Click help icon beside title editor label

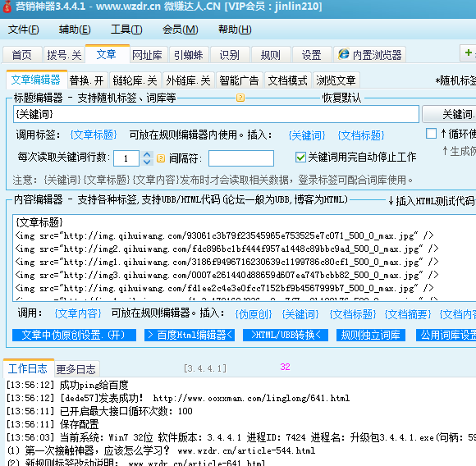click(240, 98)
